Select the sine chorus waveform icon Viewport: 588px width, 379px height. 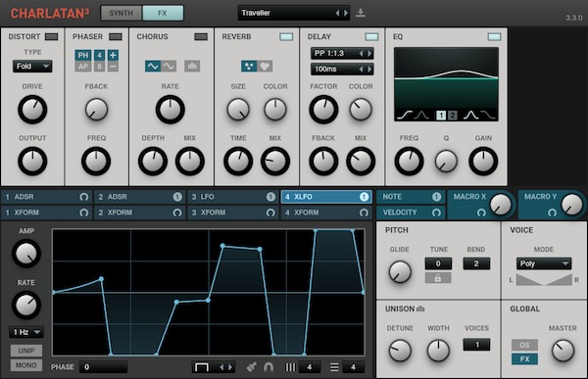click(153, 67)
